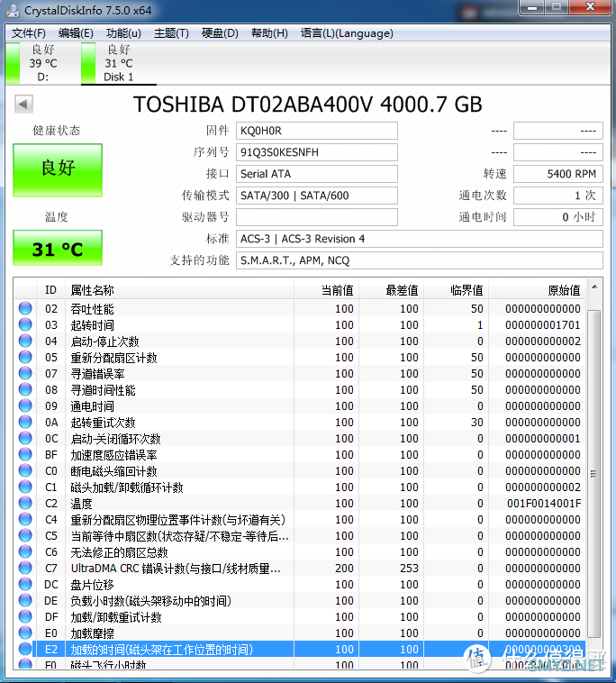Screen dimensions: 616x683
Task: Click the rotation speed field 5400 RPM
Action: (558, 174)
